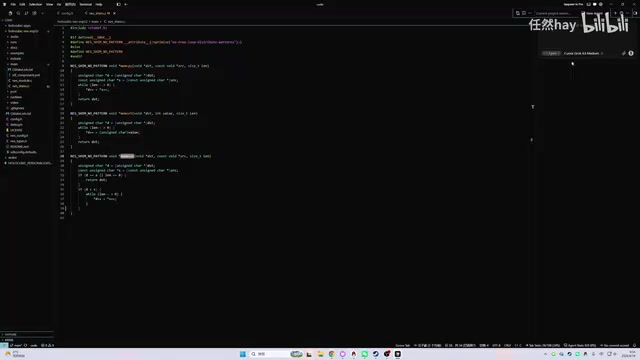Image resolution: width=640 pixels, height=360 pixels.
Task: Open config.h in the file tree
Action: point(16,119)
